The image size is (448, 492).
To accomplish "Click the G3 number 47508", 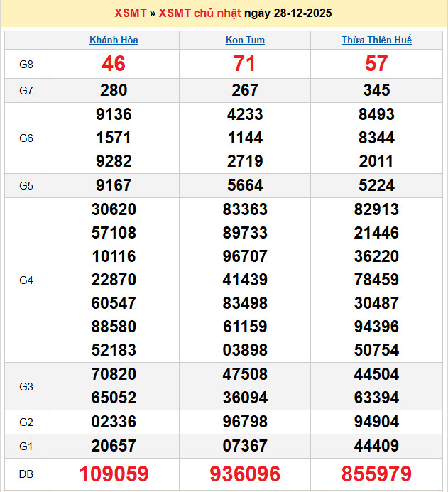I will pyautogui.click(x=245, y=374).
